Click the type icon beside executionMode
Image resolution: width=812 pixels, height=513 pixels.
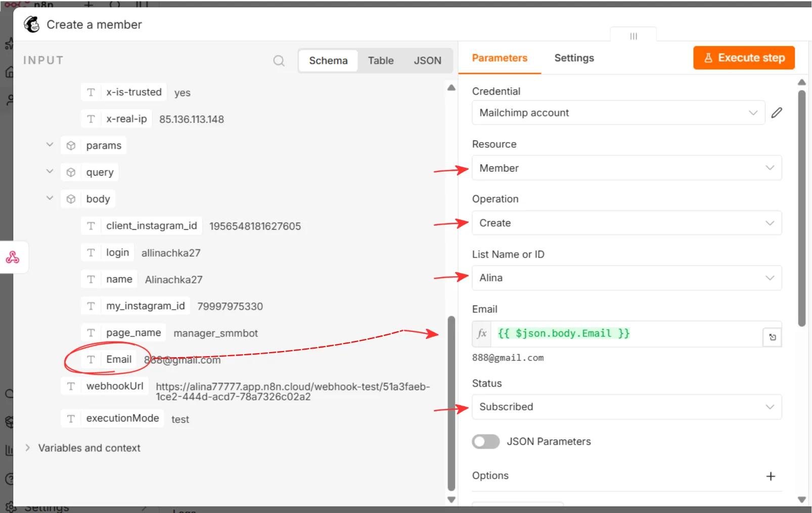click(x=71, y=418)
